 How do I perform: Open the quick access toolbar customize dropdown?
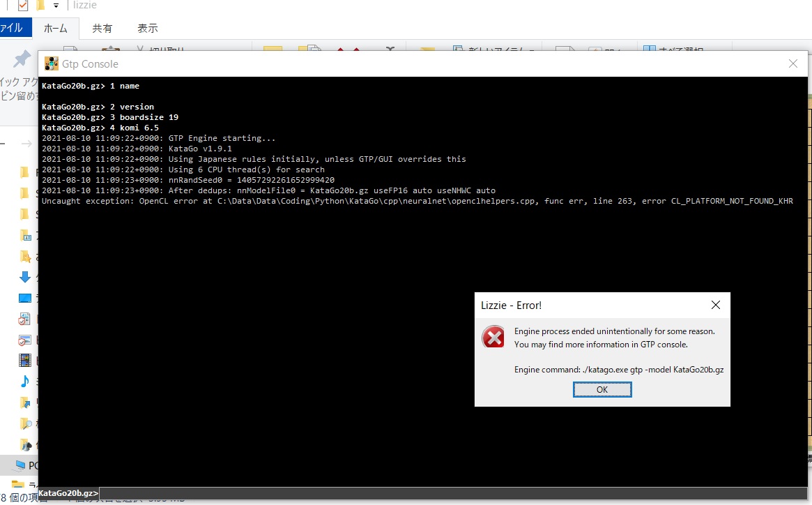coord(56,6)
